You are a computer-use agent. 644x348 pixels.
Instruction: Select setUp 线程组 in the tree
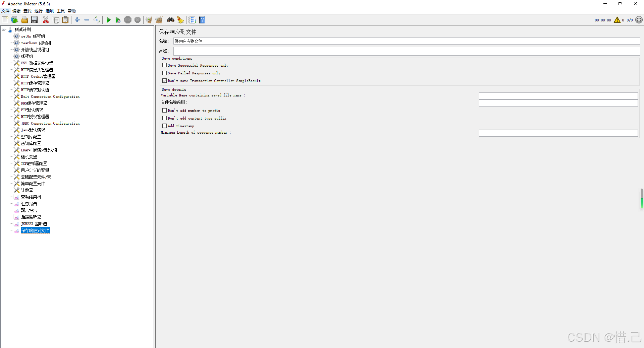click(33, 36)
